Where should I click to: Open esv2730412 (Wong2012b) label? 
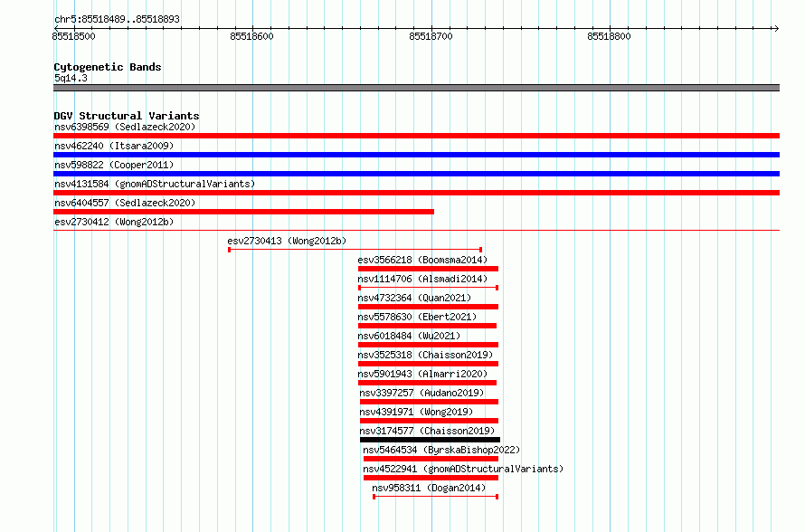[114, 222]
